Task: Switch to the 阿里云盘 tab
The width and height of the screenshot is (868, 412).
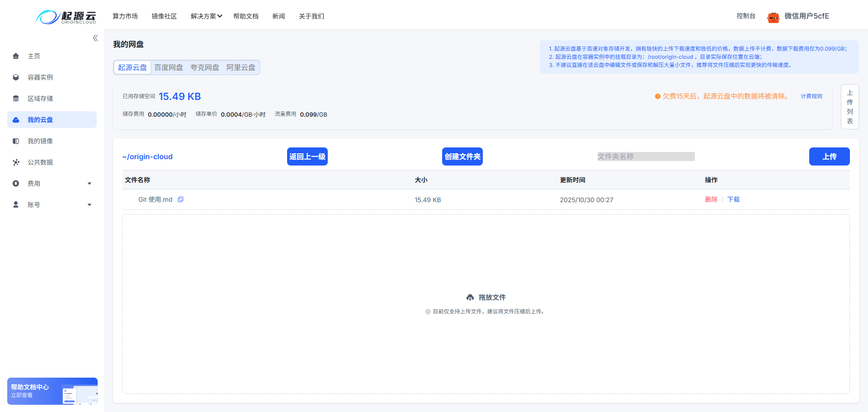Action: pyautogui.click(x=241, y=67)
